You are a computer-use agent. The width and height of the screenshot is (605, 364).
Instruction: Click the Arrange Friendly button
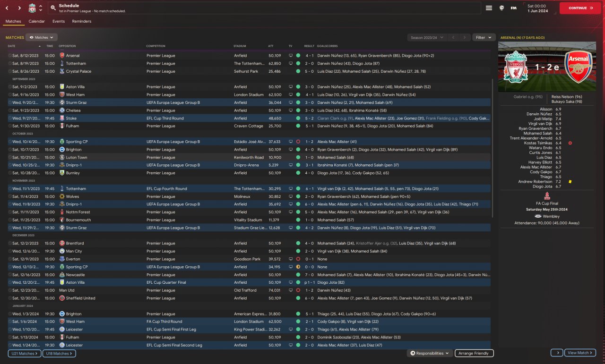pyautogui.click(x=474, y=353)
